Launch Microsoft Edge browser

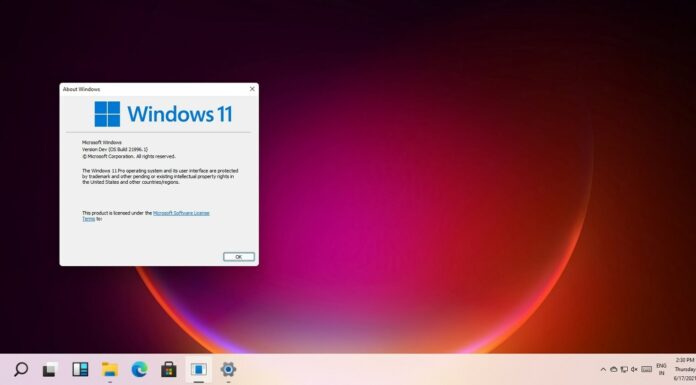(139, 369)
